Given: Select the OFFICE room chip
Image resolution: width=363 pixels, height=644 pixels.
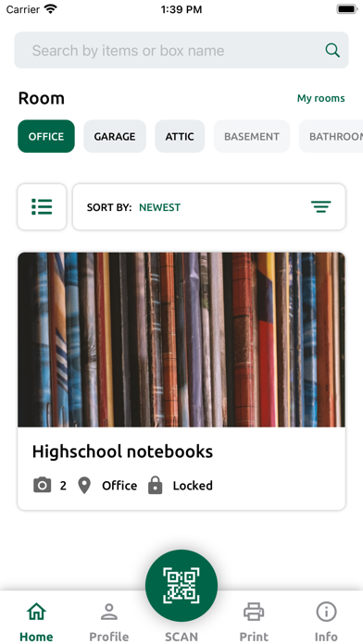Looking at the screenshot, I should [46, 136].
